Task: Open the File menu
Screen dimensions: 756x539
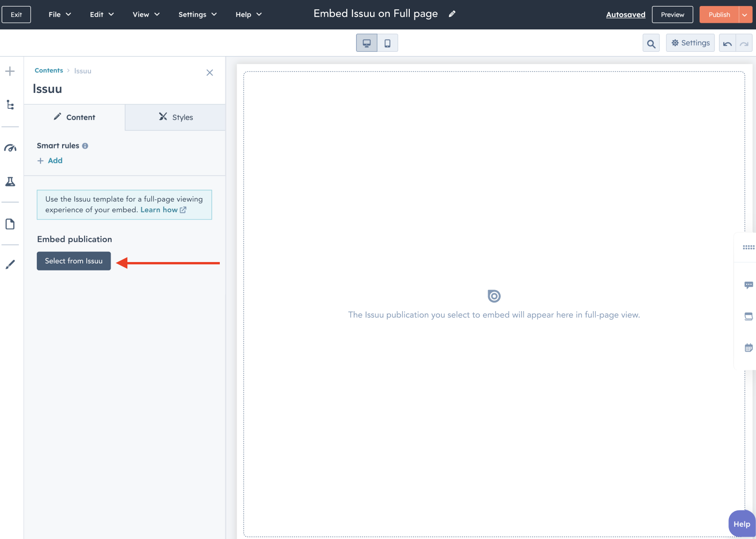Action: point(60,14)
